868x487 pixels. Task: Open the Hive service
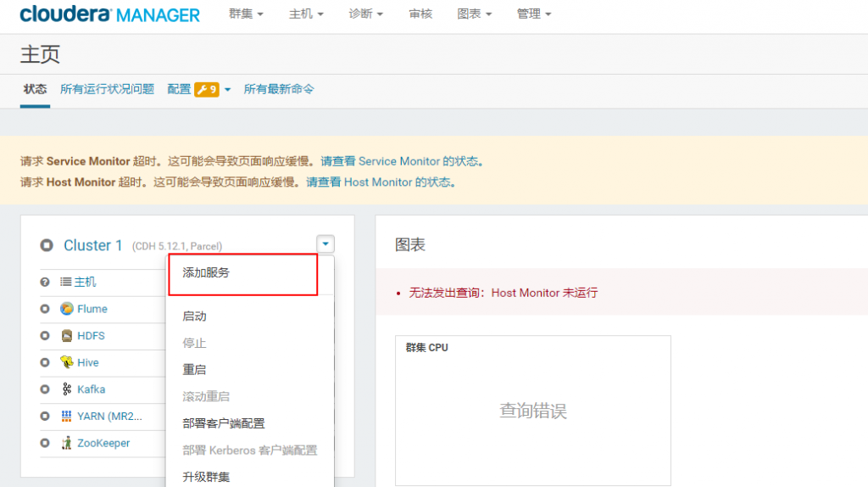88,362
